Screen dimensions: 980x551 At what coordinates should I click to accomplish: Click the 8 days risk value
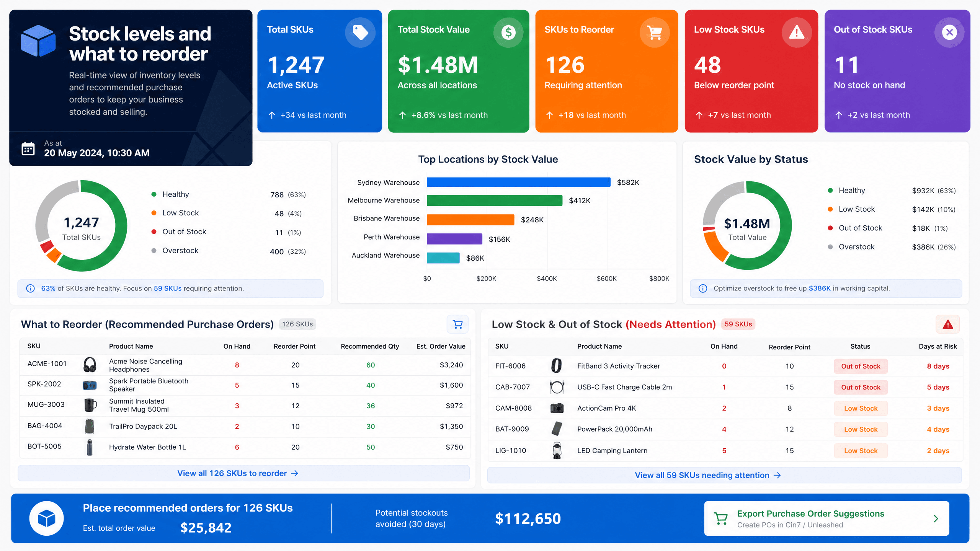[x=938, y=366]
